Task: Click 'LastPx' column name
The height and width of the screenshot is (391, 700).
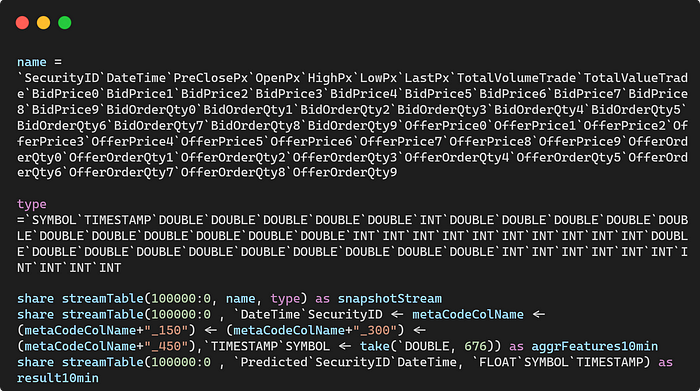Action: (x=427, y=78)
